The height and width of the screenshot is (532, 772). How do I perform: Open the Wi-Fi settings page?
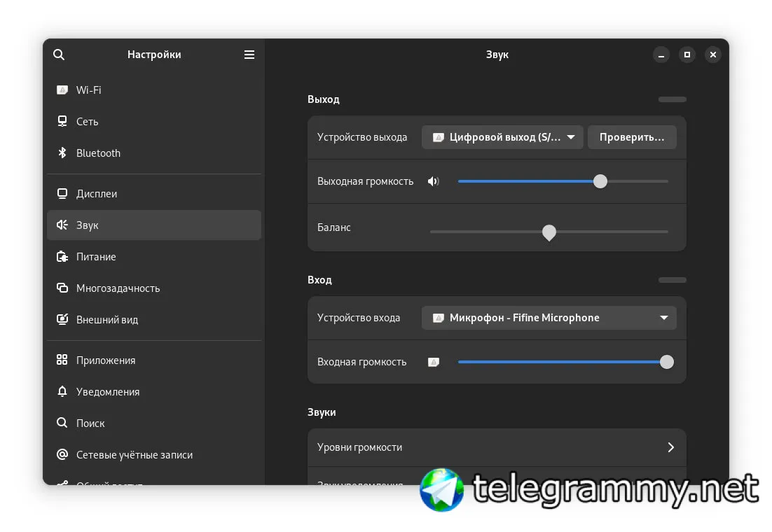(154, 90)
